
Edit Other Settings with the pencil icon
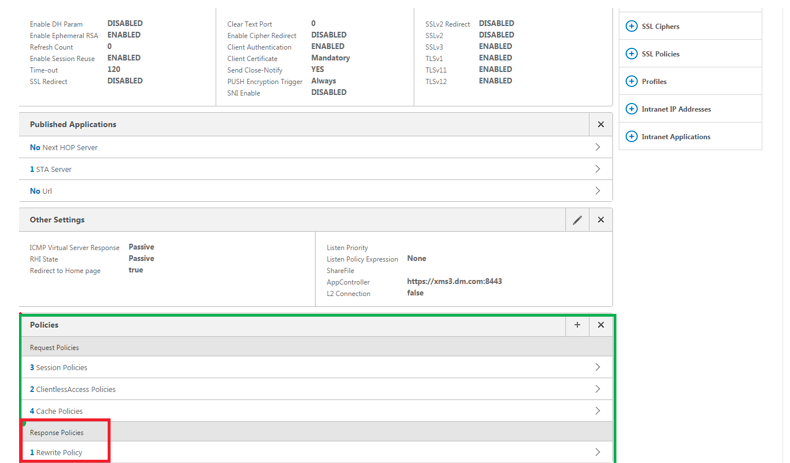pyautogui.click(x=577, y=220)
